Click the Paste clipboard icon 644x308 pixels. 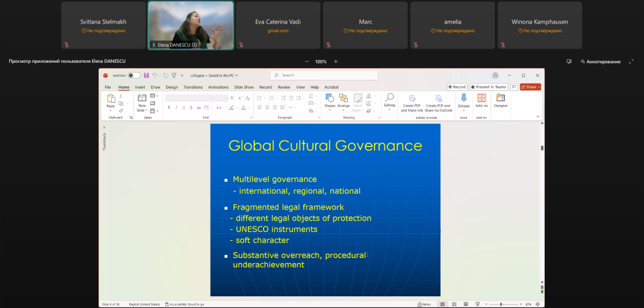tap(111, 98)
